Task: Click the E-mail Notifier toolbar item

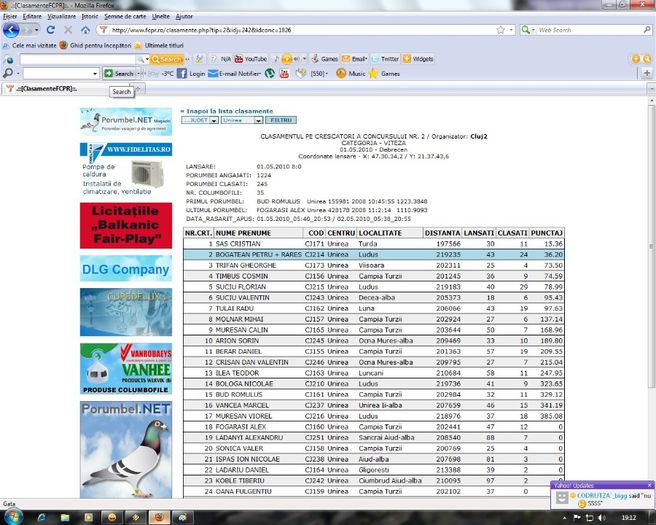Action: (x=237, y=73)
